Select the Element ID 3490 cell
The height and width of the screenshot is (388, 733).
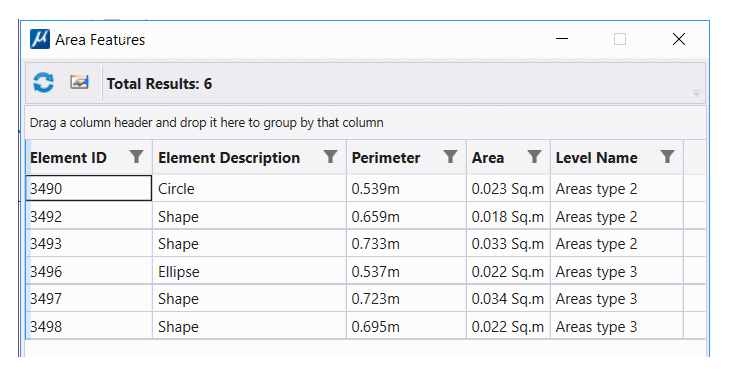click(x=89, y=188)
